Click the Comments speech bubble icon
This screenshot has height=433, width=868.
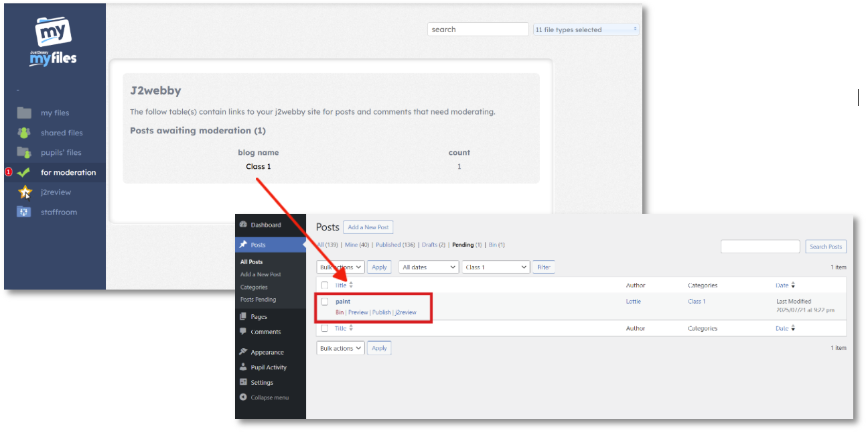[243, 331]
